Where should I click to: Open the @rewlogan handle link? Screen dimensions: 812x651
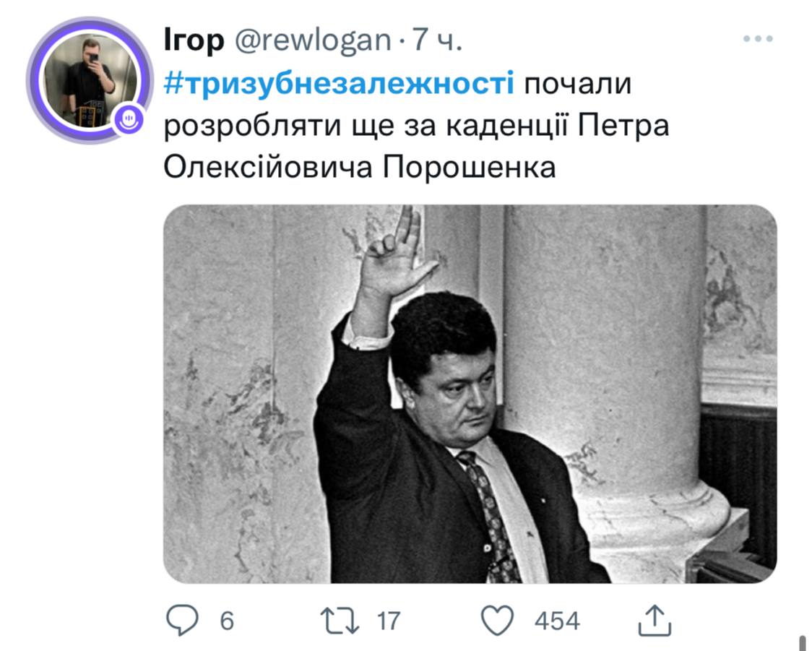point(313,40)
